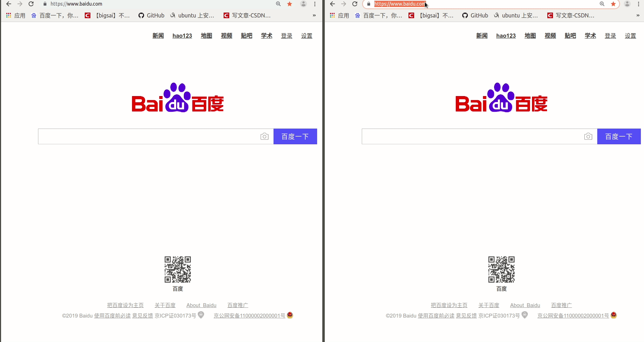The height and width of the screenshot is (342, 644).
Task: Open the 设置 settings dropdown
Action: pyautogui.click(x=307, y=35)
